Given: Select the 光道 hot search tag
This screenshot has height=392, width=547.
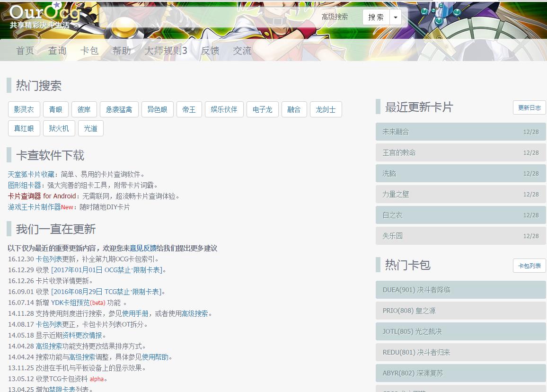Looking at the screenshot, I should click(91, 128).
